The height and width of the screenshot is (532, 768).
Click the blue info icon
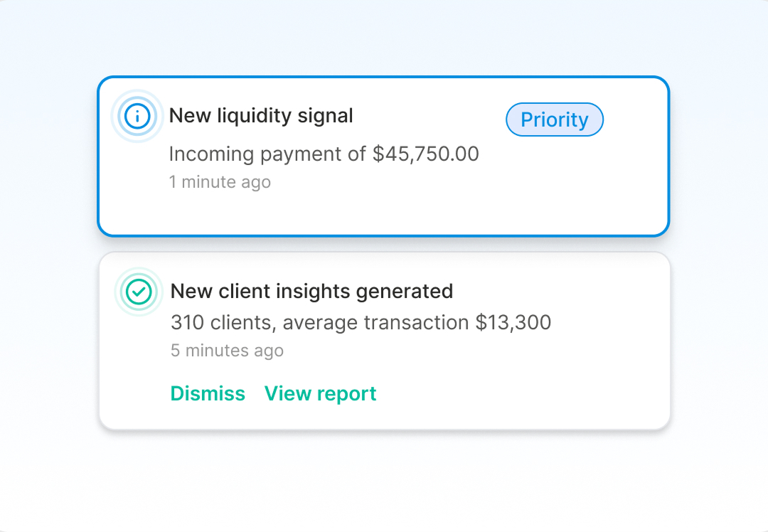[137, 116]
